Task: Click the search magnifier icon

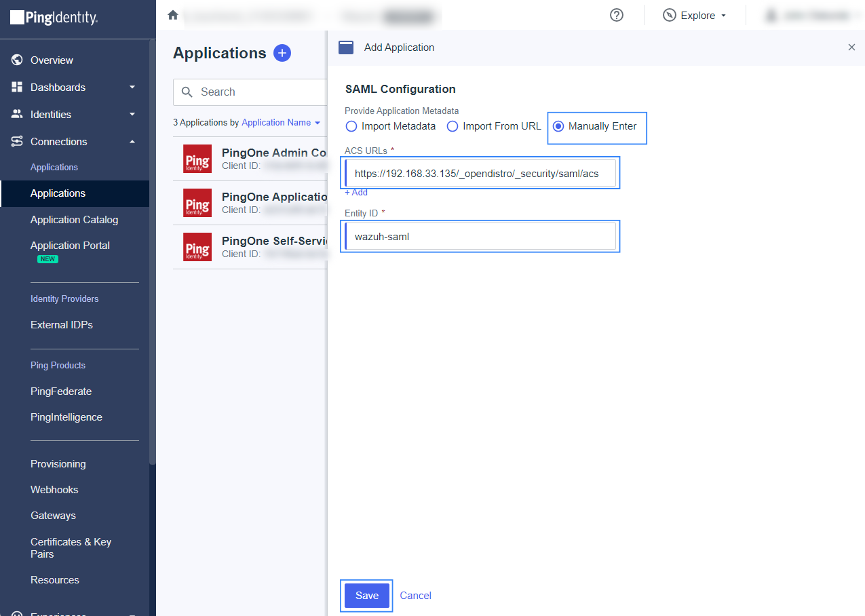Action: pos(187,92)
